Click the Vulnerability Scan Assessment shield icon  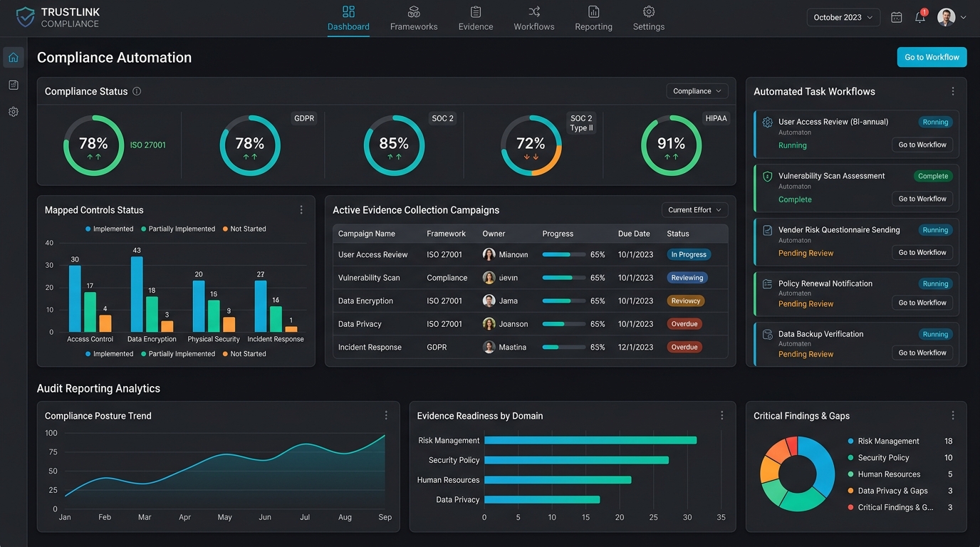tap(767, 176)
